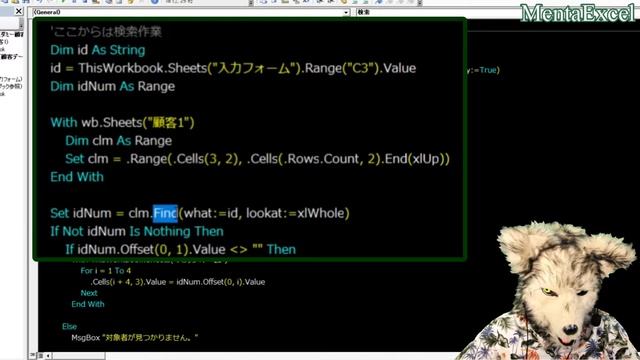Click the 'Else' keyword line

pos(69,327)
